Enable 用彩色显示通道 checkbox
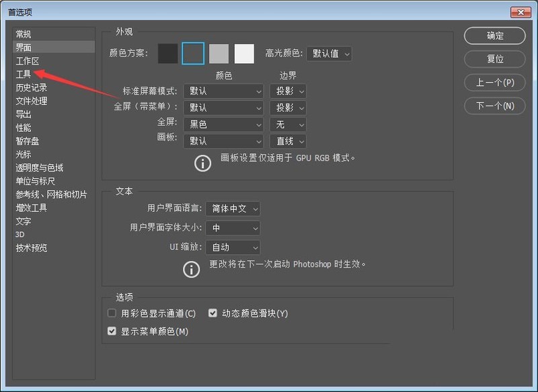This screenshot has width=538, height=392. pyautogui.click(x=112, y=313)
